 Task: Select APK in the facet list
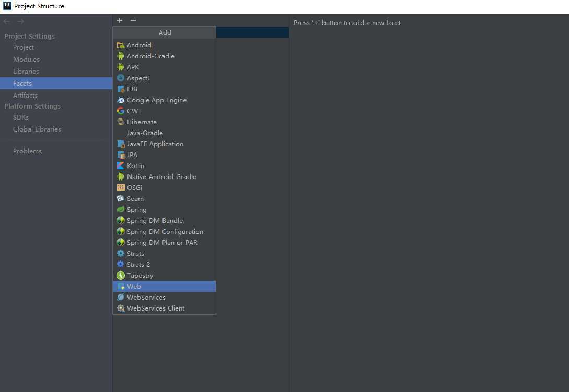point(164,67)
